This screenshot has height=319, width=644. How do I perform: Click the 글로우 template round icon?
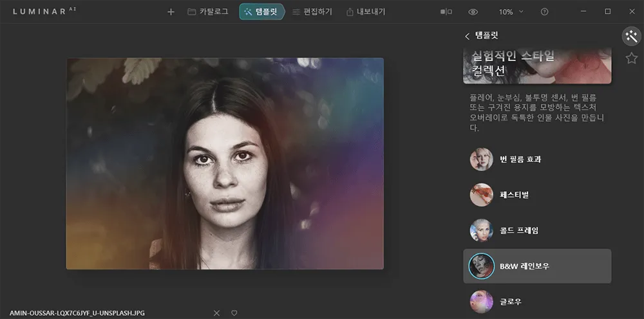click(481, 301)
